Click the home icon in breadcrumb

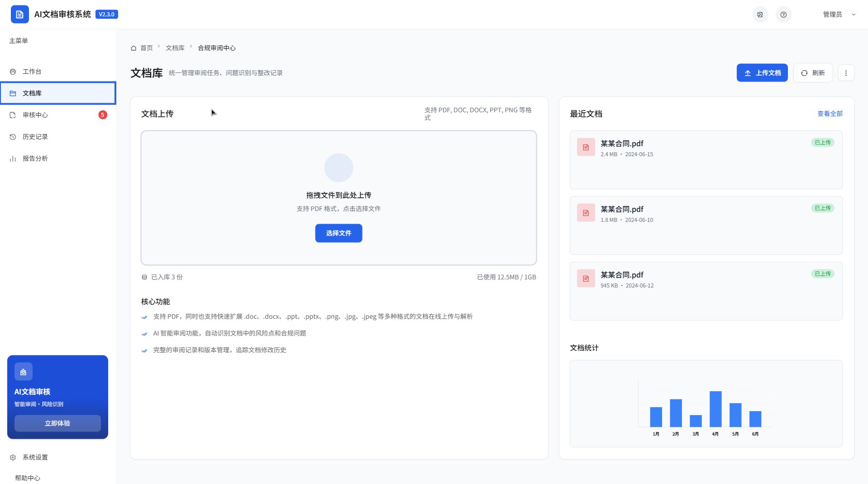pyautogui.click(x=134, y=48)
